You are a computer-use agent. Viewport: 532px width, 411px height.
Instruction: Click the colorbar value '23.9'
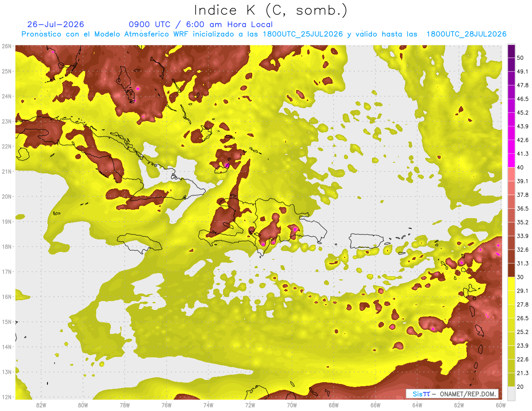[x=522, y=346]
